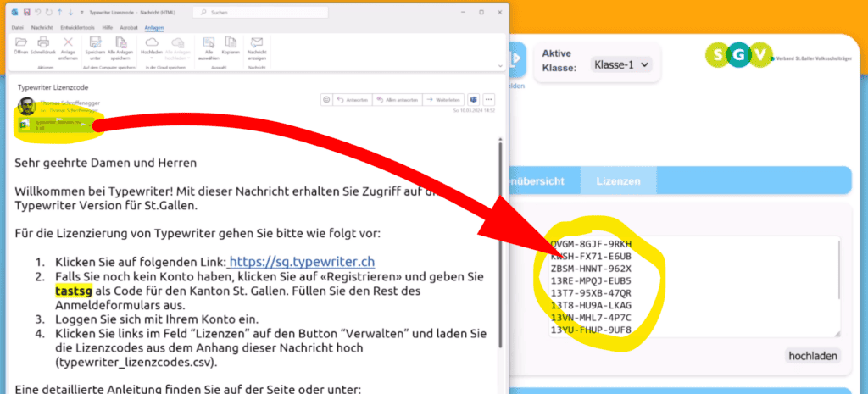Viewport: 868px width, 394px height.
Task: Click sender avatar of Thomas Schroffenegger
Action: tap(26, 106)
